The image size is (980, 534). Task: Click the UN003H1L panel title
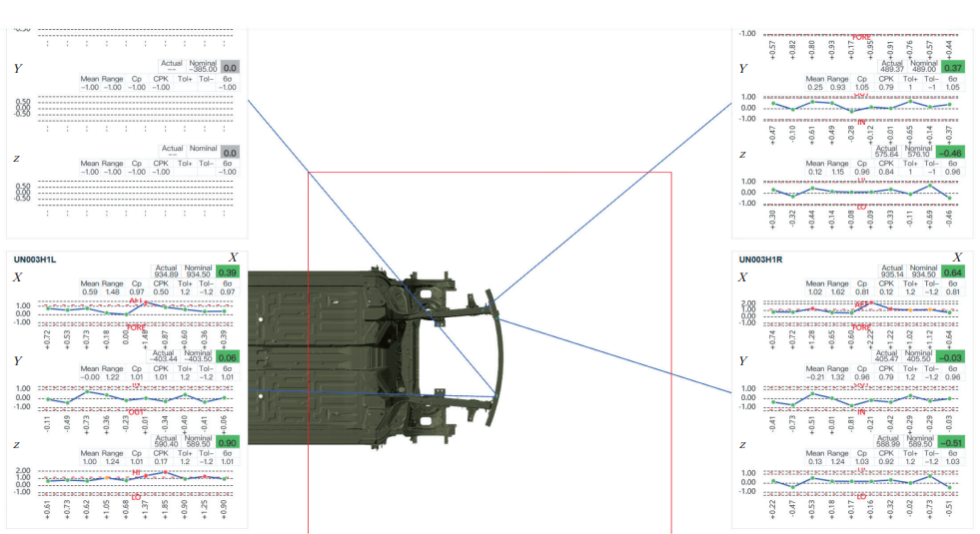coord(34,259)
